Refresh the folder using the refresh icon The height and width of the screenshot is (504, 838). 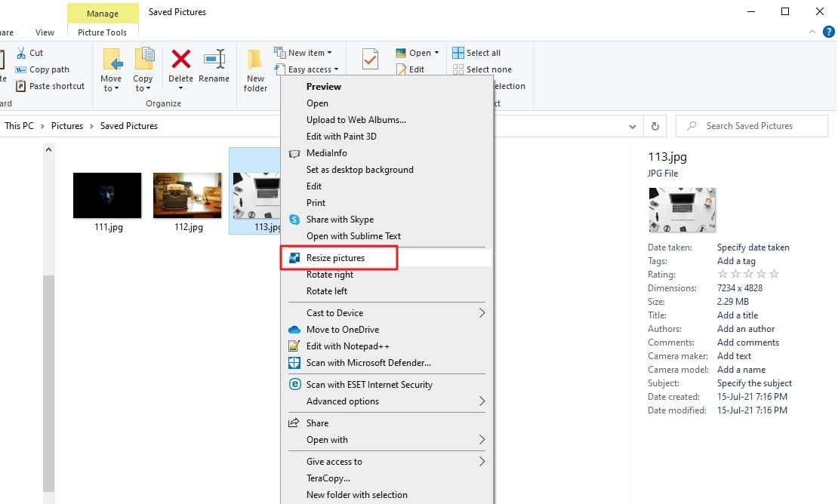(655, 126)
